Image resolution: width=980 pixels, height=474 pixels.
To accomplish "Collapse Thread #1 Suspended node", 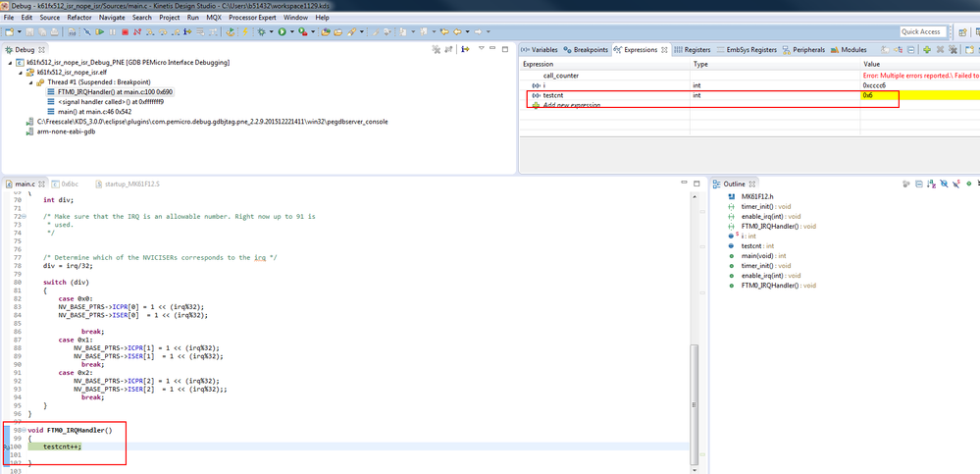I will tap(31, 82).
